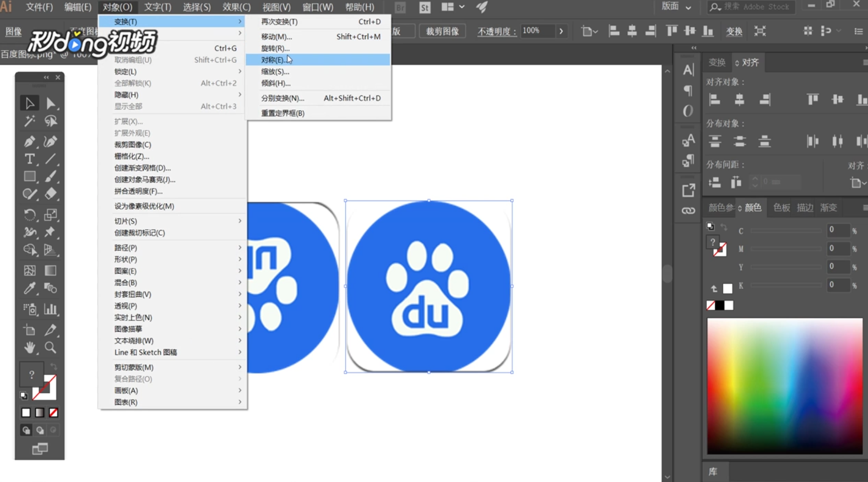The image size is (868, 482).
Task: Launch Adobe Bridge via the Br icon
Action: pyautogui.click(x=400, y=7)
